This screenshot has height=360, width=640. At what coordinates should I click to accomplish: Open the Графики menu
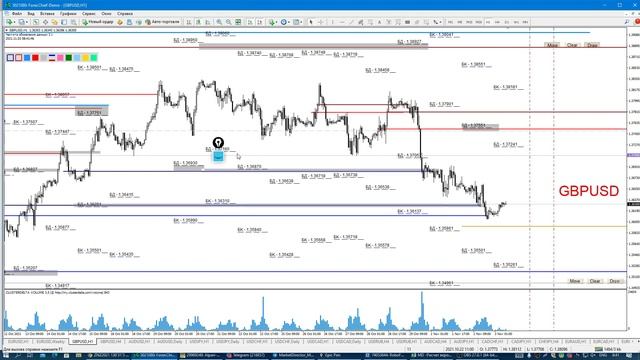(68, 14)
